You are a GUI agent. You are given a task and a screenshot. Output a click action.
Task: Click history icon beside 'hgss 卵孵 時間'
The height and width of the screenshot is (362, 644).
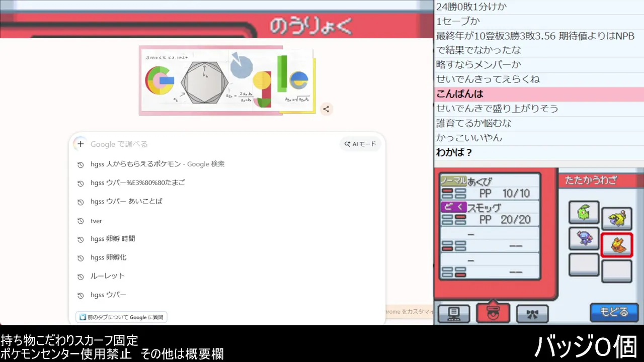(80, 239)
